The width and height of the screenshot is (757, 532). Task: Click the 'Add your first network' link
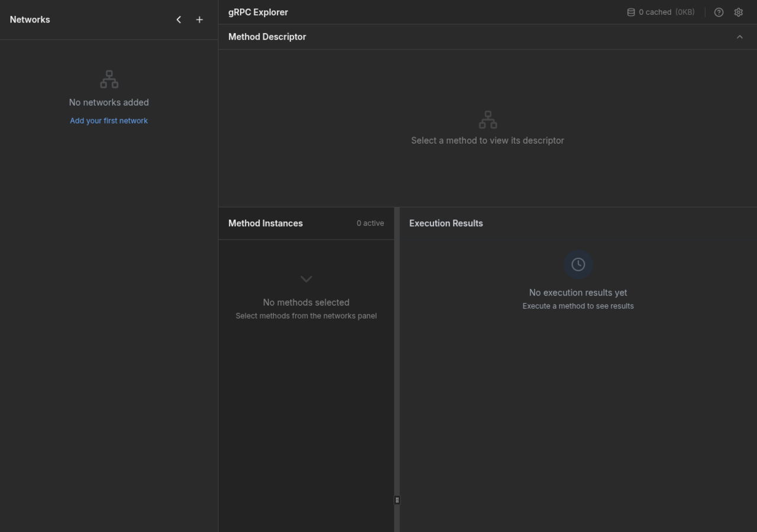tap(109, 121)
